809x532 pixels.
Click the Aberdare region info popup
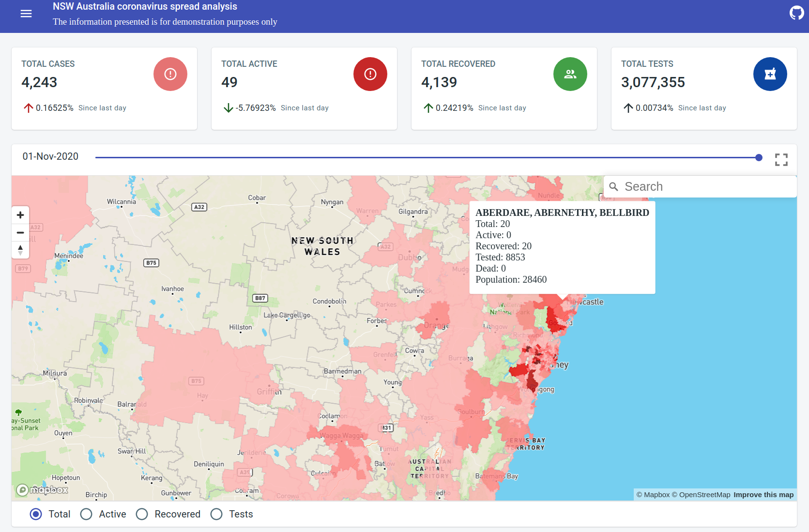pyautogui.click(x=562, y=247)
